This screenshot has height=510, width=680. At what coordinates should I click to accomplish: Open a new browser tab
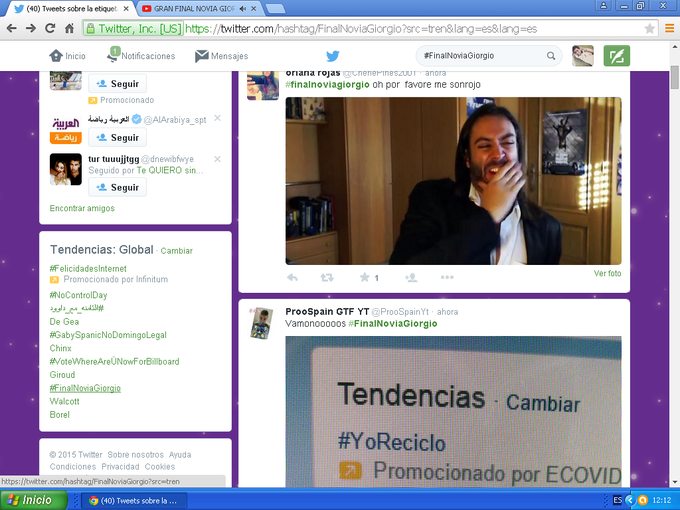[x=275, y=9]
